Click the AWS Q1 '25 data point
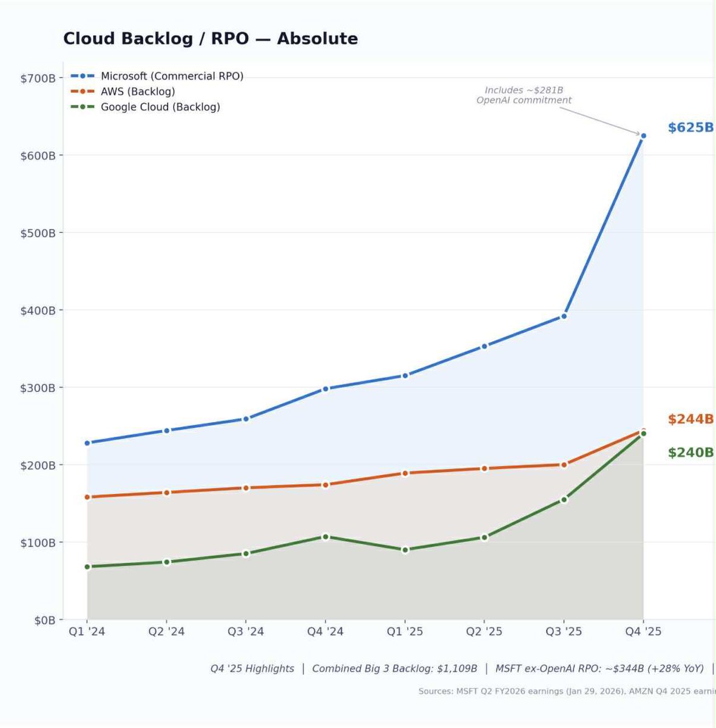716x728 pixels. tap(405, 473)
